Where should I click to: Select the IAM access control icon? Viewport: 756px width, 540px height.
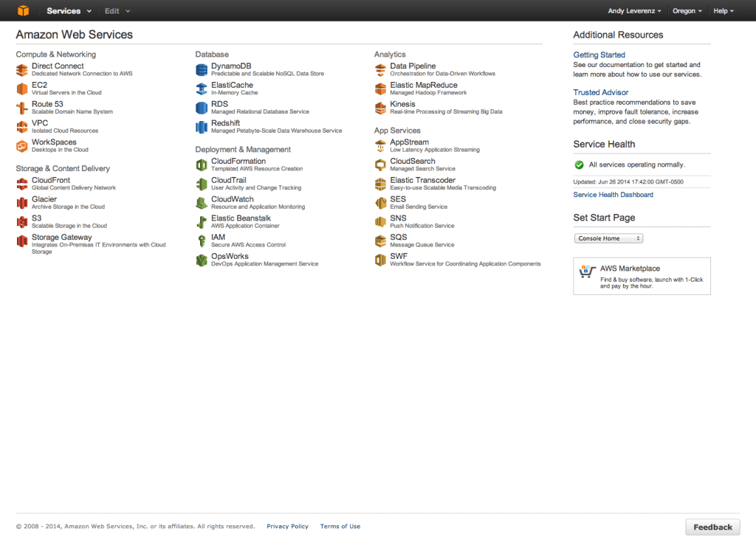[202, 240]
